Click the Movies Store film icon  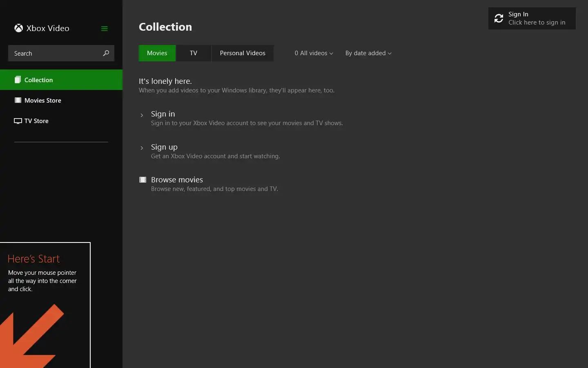pyautogui.click(x=18, y=100)
